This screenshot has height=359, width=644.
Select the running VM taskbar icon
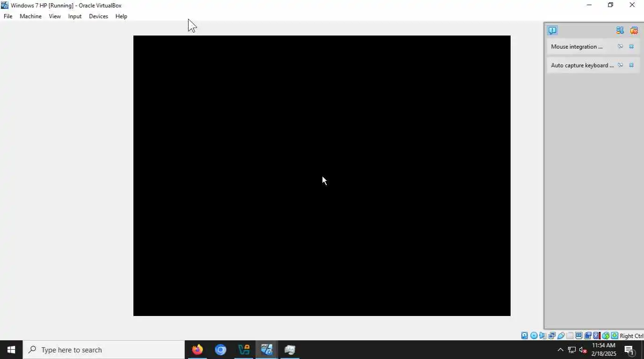tap(267, 350)
